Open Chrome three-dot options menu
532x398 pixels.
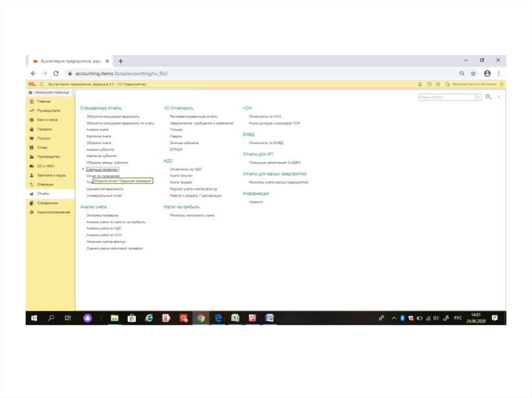tap(499, 74)
